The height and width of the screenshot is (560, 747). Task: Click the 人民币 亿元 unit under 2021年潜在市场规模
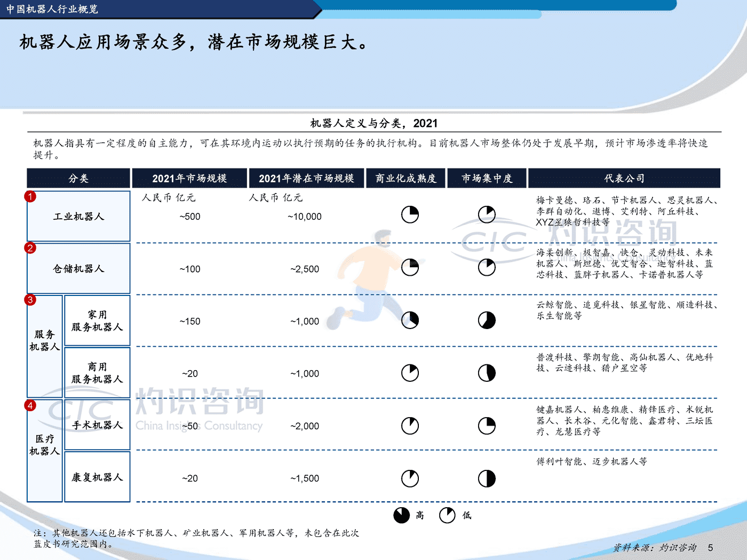tap(276, 197)
